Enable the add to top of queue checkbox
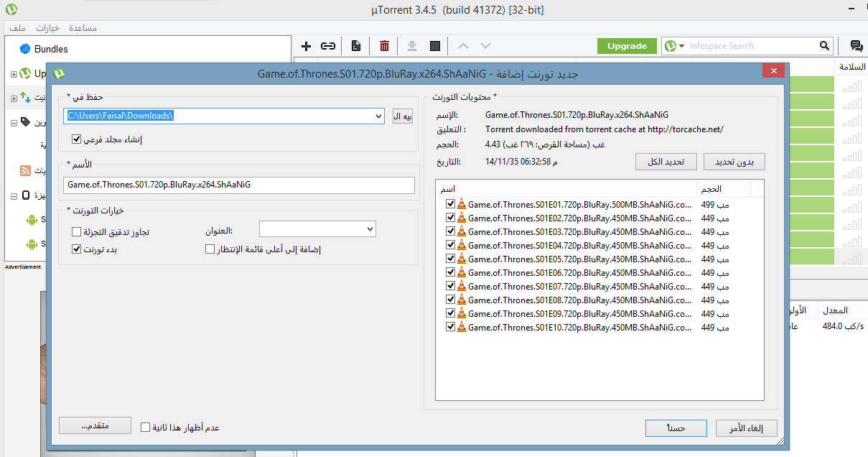This screenshot has height=457, width=868. [x=210, y=249]
